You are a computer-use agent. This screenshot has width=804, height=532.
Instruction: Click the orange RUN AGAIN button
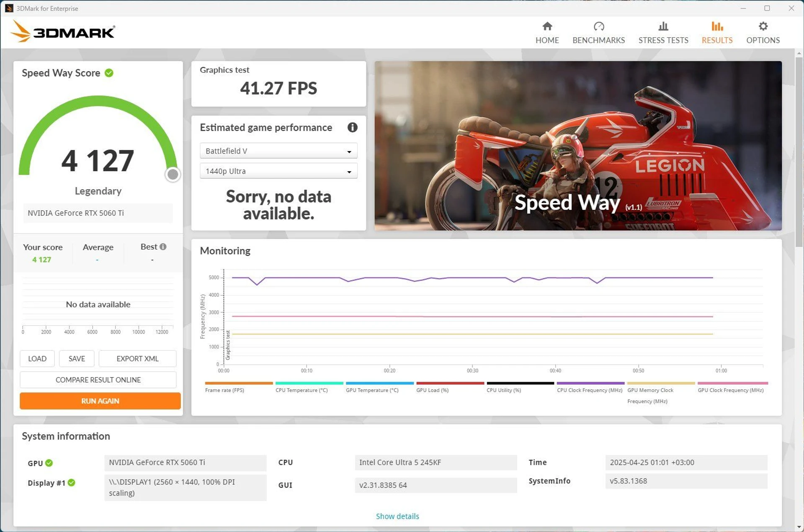(x=100, y=401)
